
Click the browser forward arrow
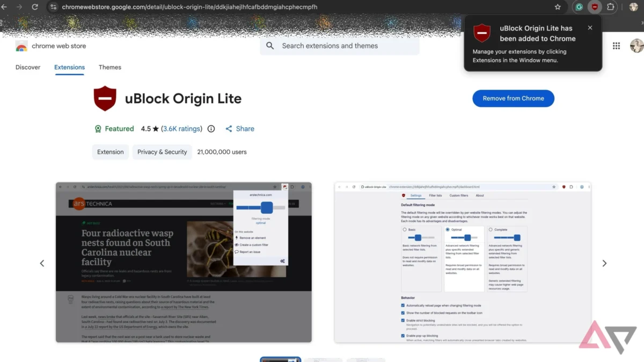pos(20,7)
